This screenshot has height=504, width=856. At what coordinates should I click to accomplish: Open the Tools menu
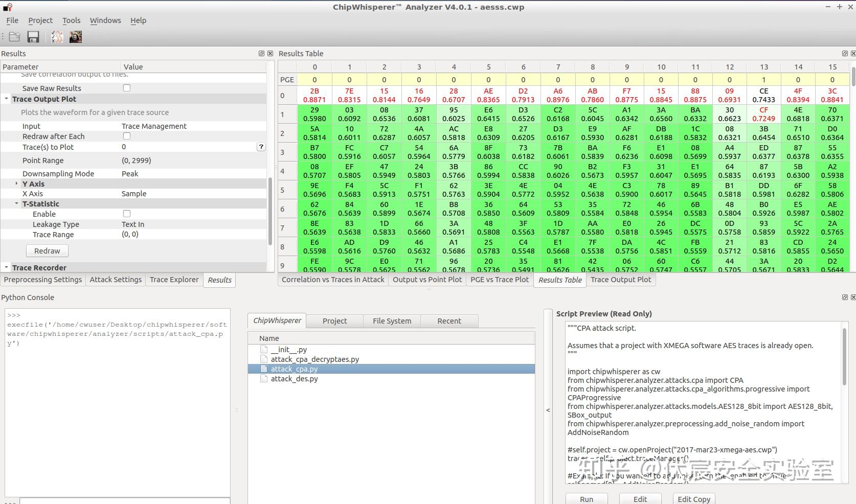point(71,20)
